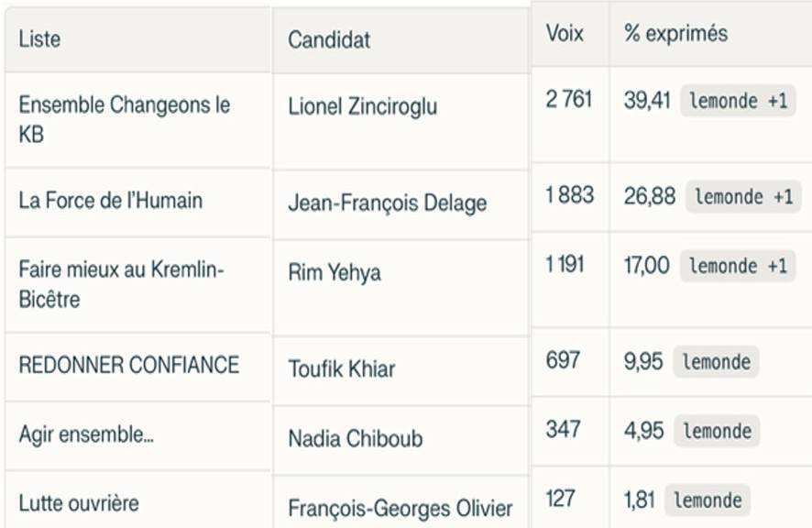Open lemonde +1 source beside 26,88

pyautogui.click(x=743, y=196)
